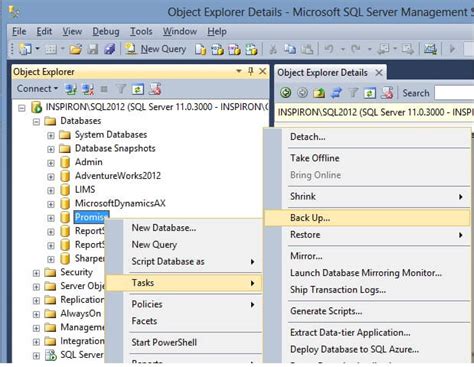Expand the System Databases node

[x=51, y=135]
